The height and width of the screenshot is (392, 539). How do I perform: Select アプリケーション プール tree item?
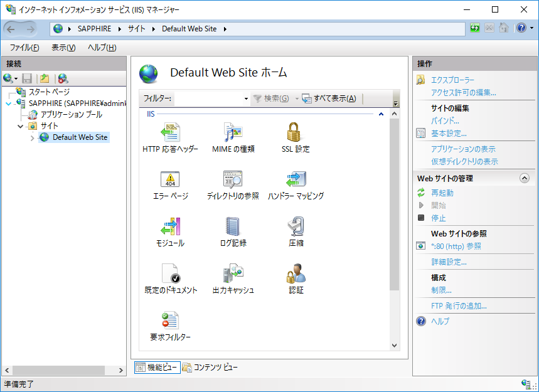72,114
